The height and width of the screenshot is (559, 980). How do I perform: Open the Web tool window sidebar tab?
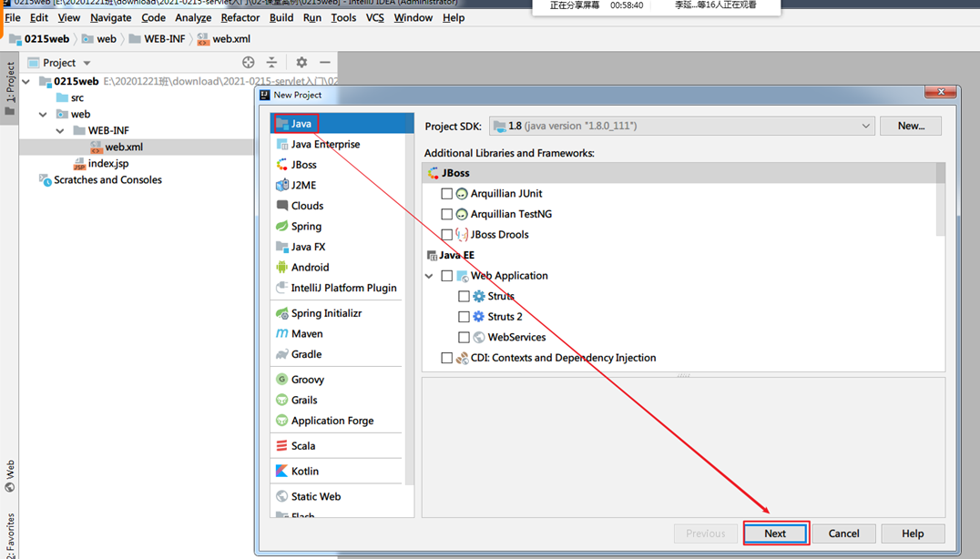[9, 476]
